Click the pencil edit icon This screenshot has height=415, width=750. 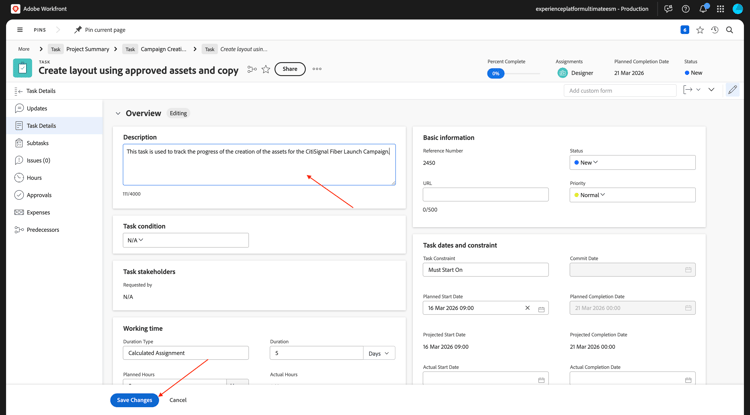[x=732, y=90]
